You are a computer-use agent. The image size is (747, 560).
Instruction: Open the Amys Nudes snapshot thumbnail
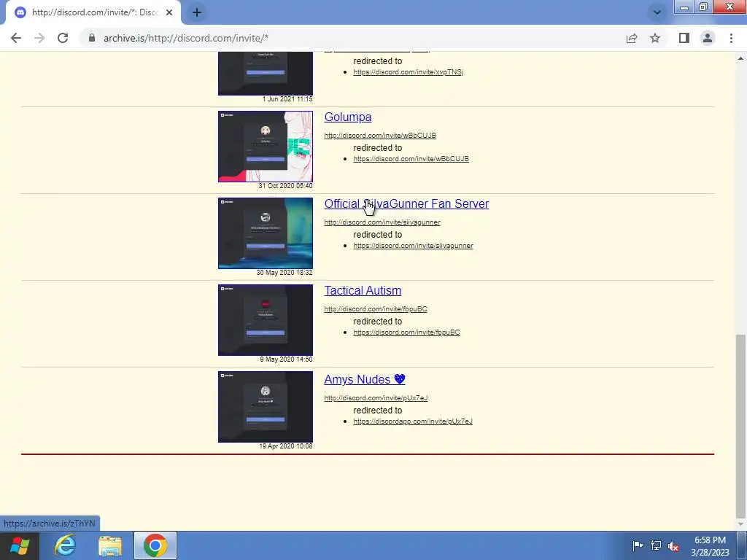266,407
